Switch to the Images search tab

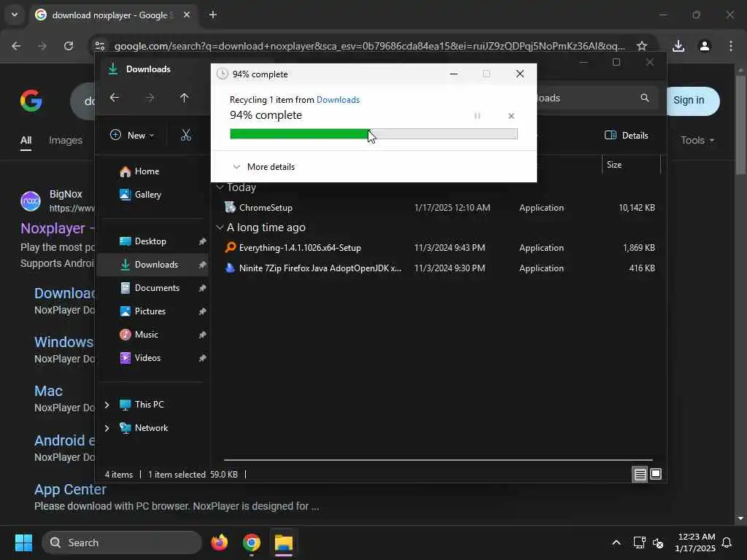[x=66, y=141]
